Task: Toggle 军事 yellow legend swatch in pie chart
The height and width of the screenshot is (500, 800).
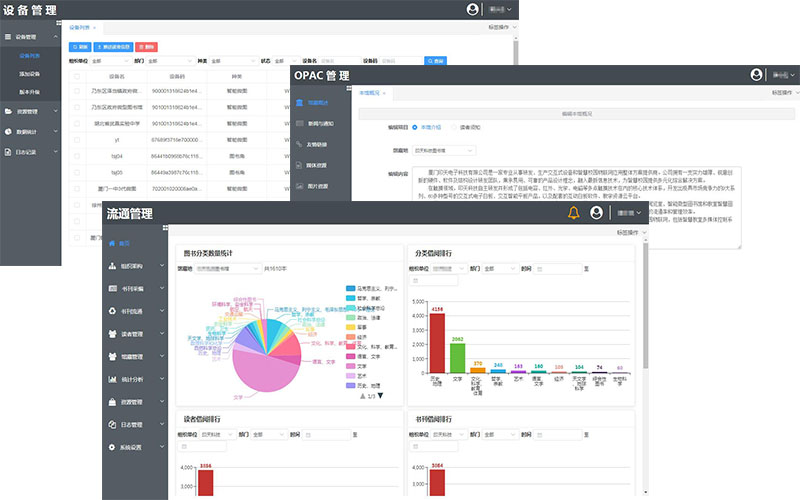Action: 351,327
